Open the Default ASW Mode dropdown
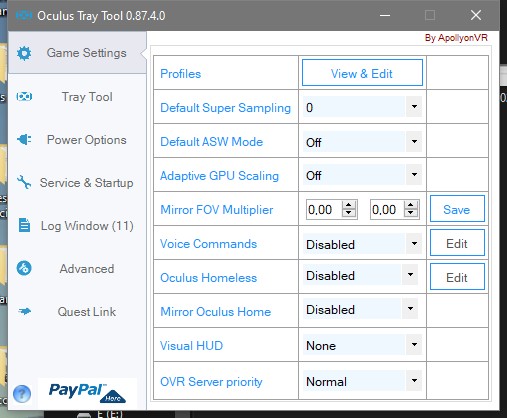This screenshot has width=507, height=418. click(414, 141)
